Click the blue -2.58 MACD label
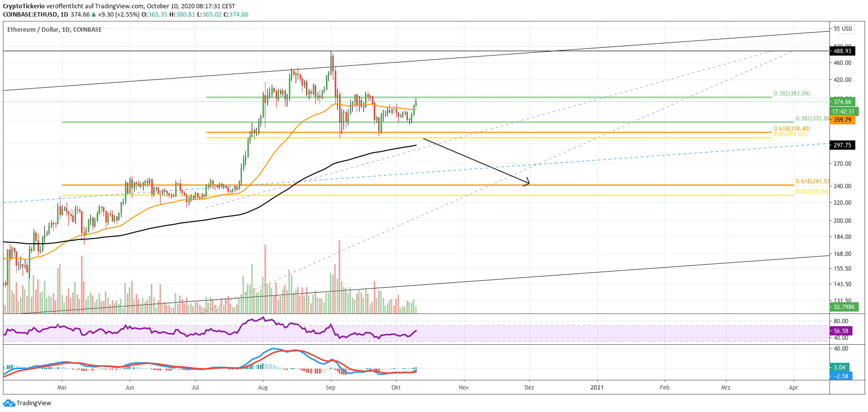Image resolution: width=868 pixels, height=412 pixels. coord(841,376)
